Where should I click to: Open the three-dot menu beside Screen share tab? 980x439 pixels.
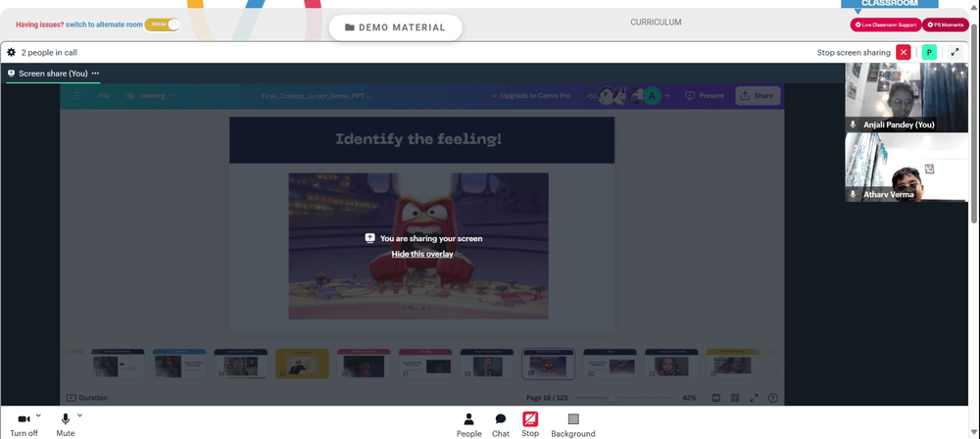95,73
